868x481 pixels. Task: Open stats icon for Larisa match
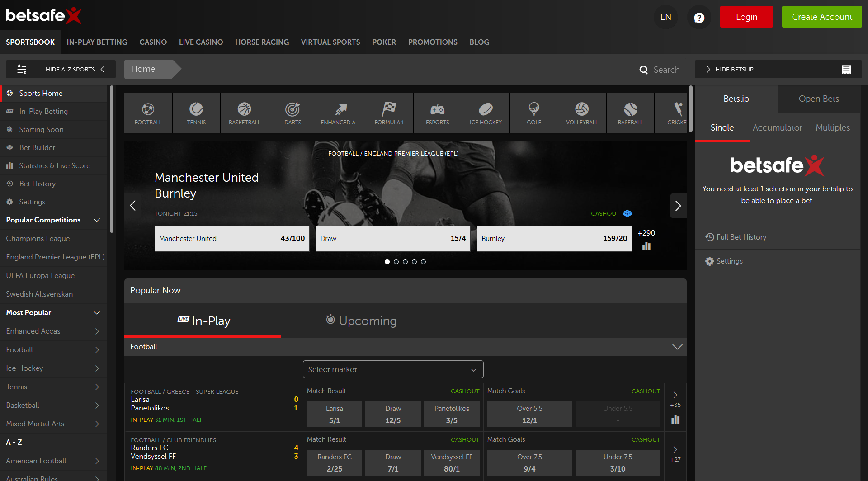675,420
